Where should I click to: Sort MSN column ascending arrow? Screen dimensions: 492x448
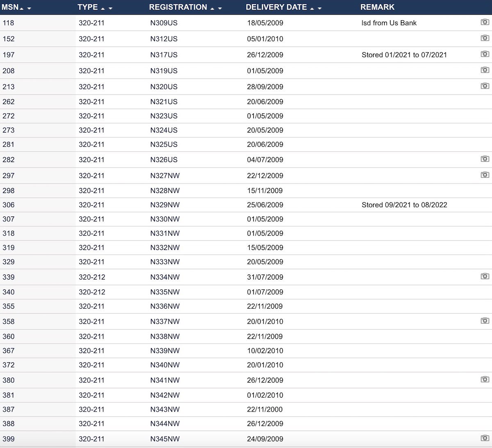click(22, 9)
